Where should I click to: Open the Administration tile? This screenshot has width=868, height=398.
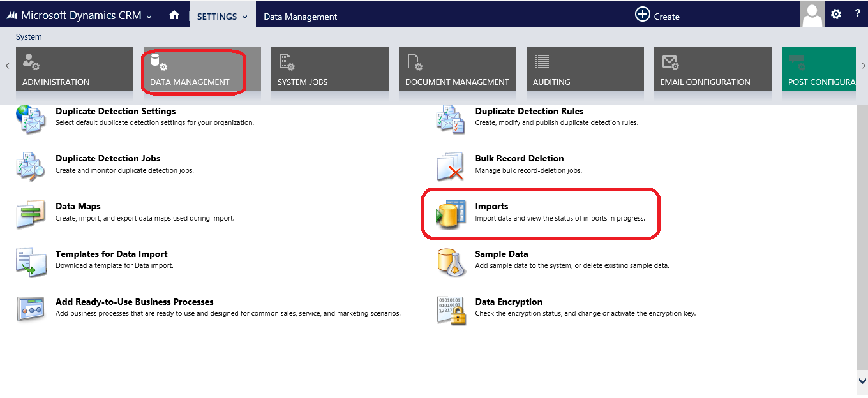pyautogui.click(x=75, y=69)
